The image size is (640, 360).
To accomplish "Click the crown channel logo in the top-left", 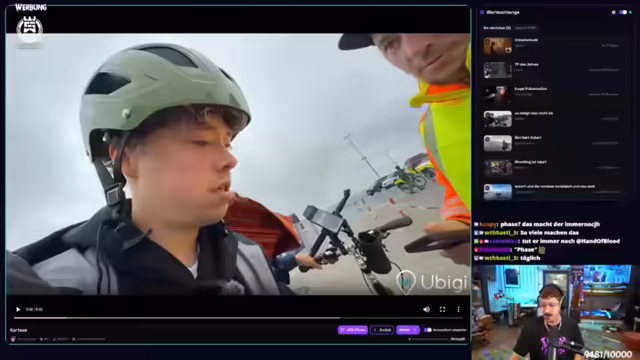I will point(29,29).
